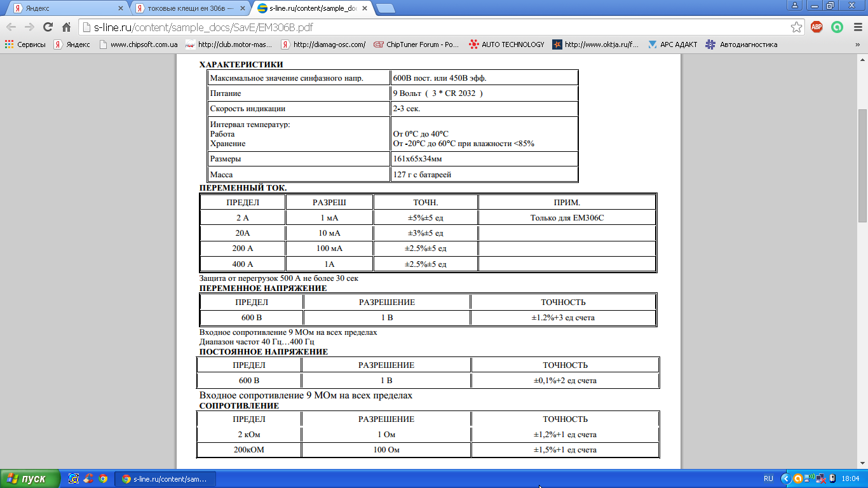Open the club.motor-mas bookmark
868x488 pixels.
[229, 44]
